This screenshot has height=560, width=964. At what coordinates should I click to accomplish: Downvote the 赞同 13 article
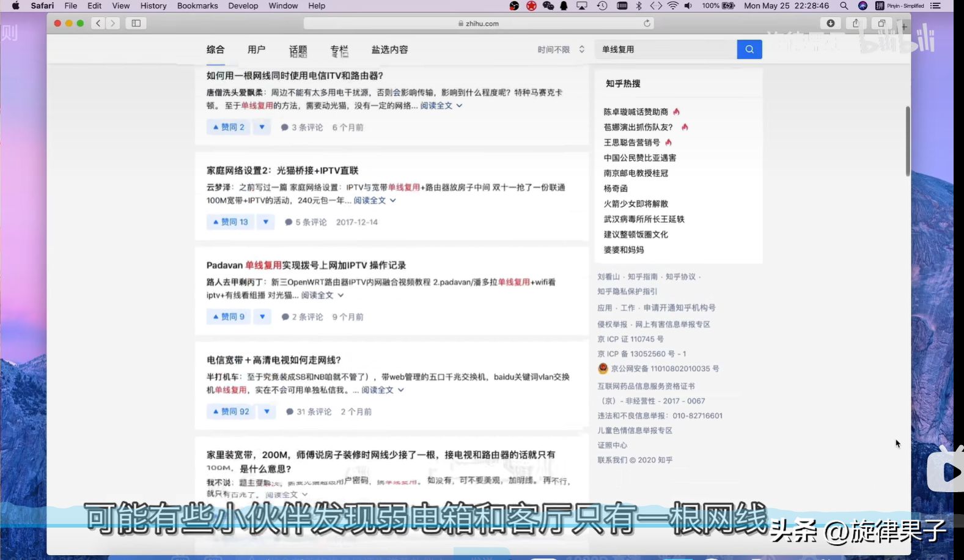pos(265,222)
